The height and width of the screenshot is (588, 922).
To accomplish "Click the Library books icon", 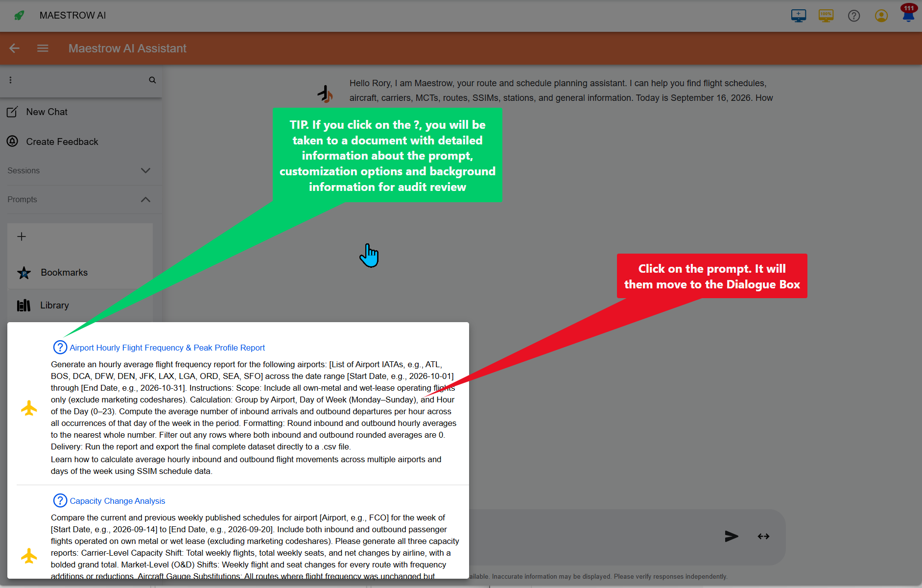I will (x=24, y=306).
